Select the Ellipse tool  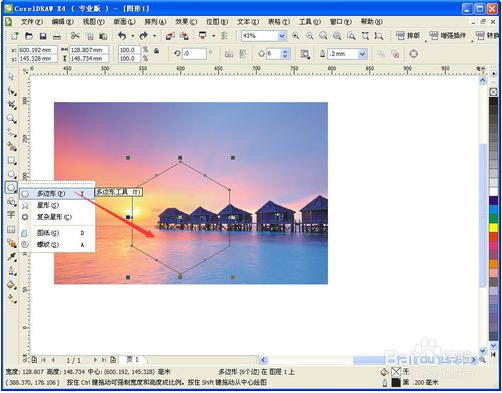11,174
